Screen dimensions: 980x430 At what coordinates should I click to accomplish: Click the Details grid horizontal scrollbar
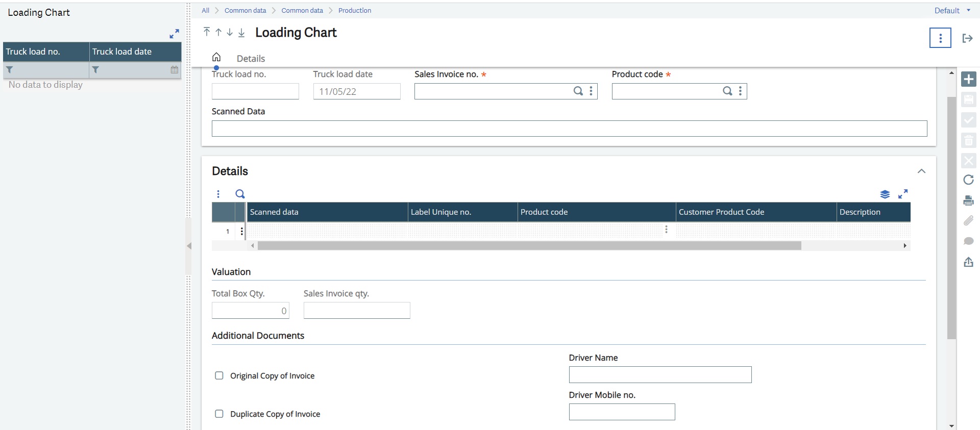click(529, 246)
